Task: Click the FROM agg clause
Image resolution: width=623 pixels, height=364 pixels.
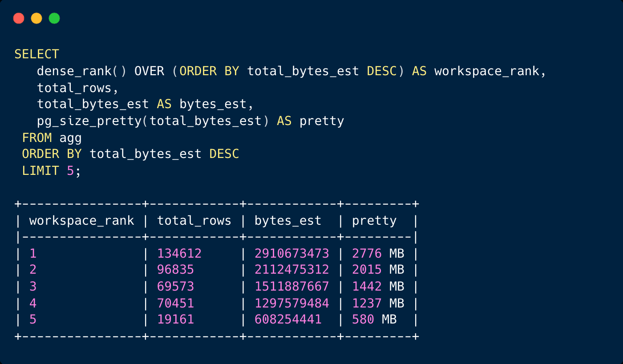Action: point(52,138)
